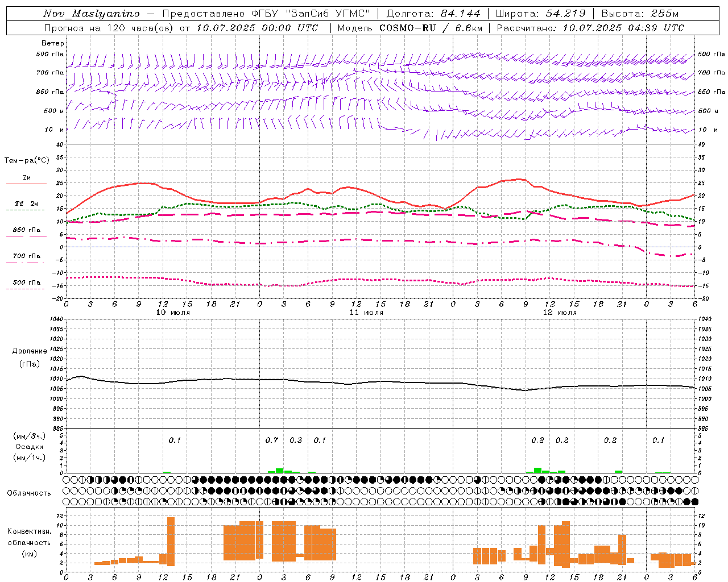The width and height of the screenshot is (728, 582).
Task: Click the model name COSMO-RU / 6.6км
Action: coord(431,28)
